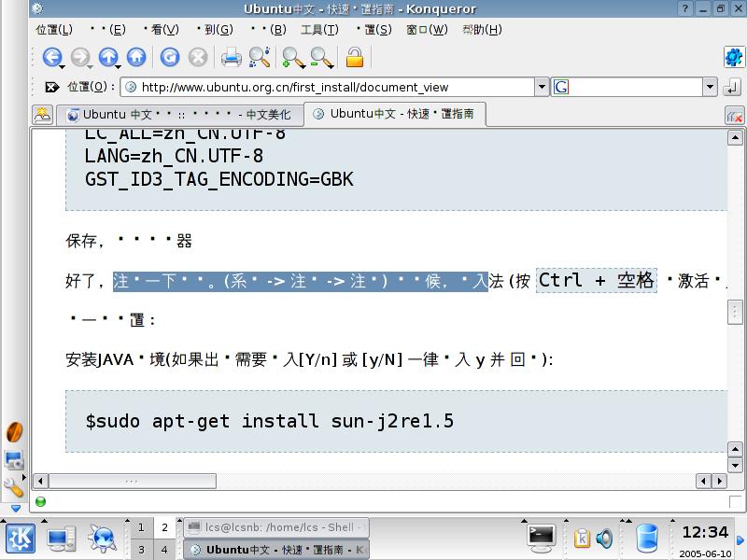
Task: Open the menu labelled (B)
Action: tap(268, 30)
